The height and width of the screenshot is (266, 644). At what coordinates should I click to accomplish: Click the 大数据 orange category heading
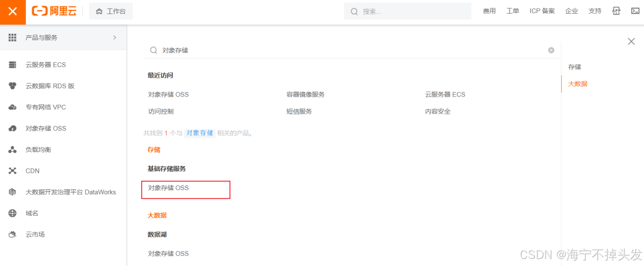click(157, 216)
